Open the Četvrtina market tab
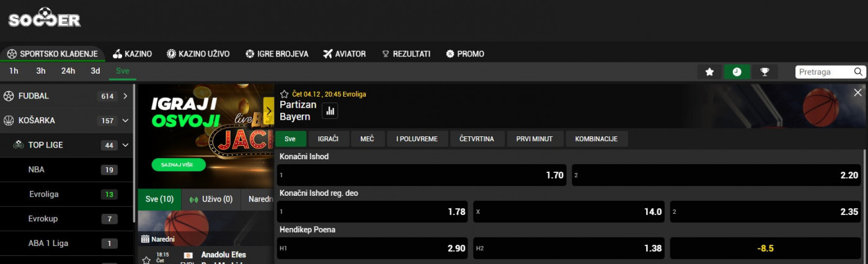This screenshot has width=868, height=264. pyautogui.click(x=476, y=139)
